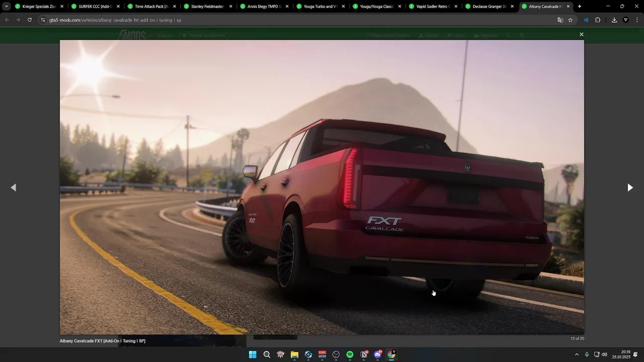This screenshot has width=644, height=362.
Task: Open Spotify from the taskbar
Action: (x=350, y=354)
